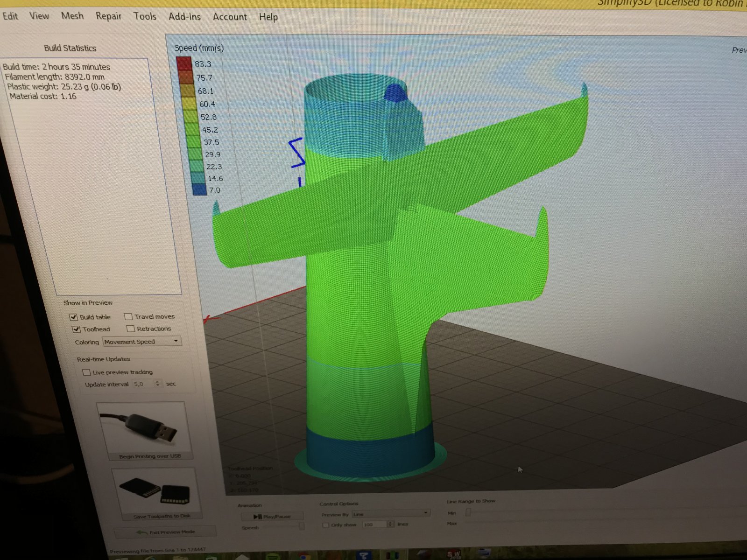Click the yellow 60.4 speed legend swatch
This screenshot has width=747, height=560.
(x=190, y=104)
